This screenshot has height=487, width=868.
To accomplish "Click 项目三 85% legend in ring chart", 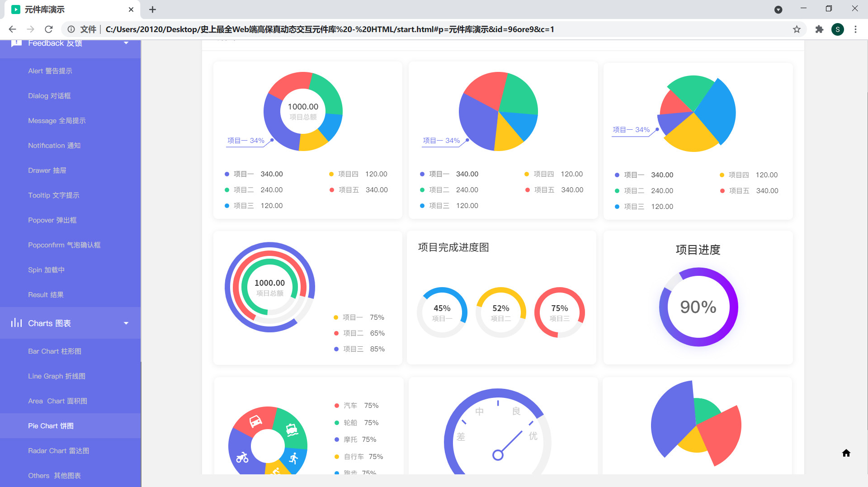I will coord(359,349).
